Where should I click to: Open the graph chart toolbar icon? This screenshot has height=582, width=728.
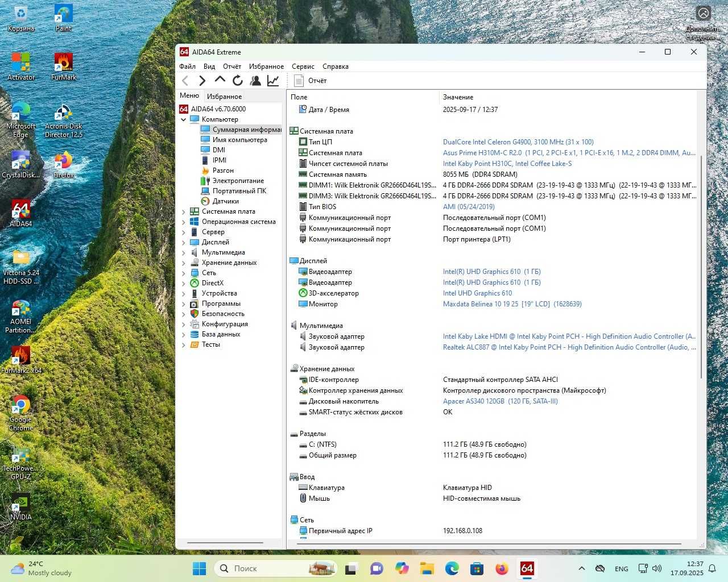click(273, 81)
